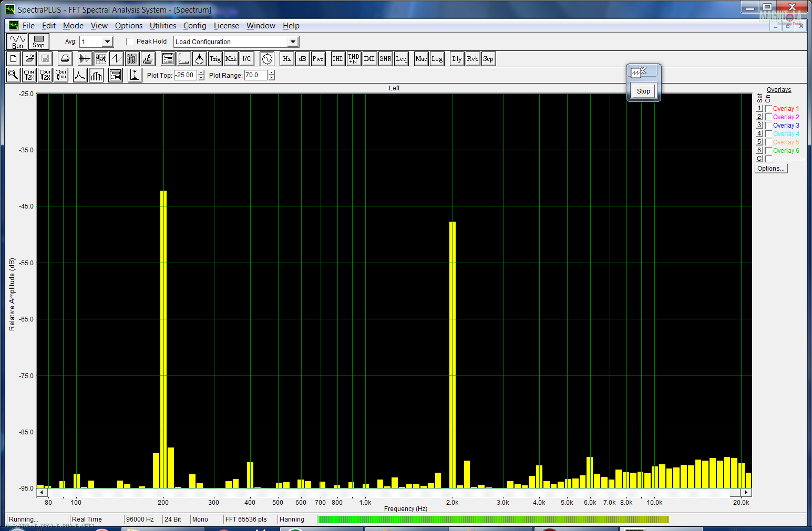
Task: Open the Dly delay finder utility
Action: (457, 59)
